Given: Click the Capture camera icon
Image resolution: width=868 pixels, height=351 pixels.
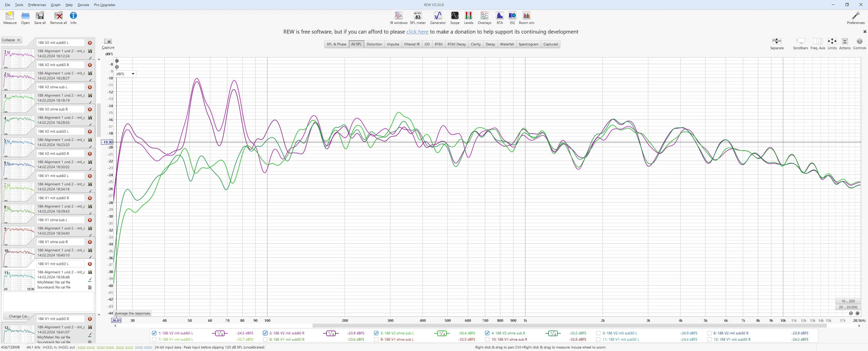Looking at the screenshot, I should (x=108, y=41).
